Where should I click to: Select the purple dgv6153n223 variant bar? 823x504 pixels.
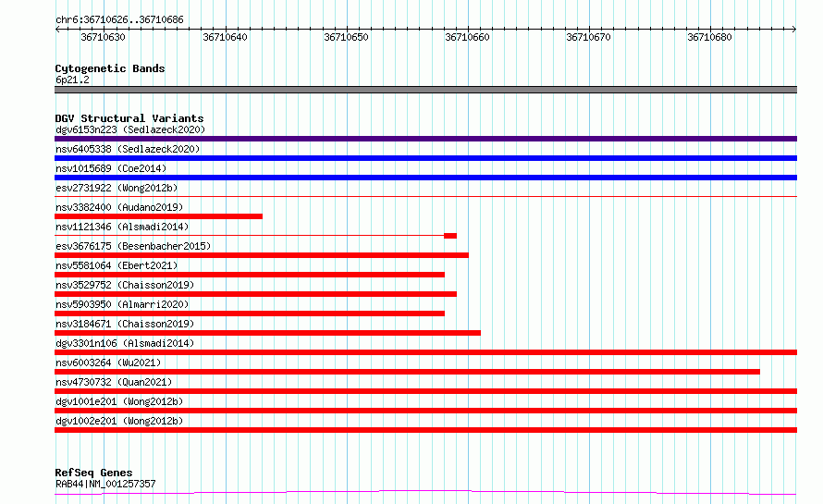(x=425, y=139)
